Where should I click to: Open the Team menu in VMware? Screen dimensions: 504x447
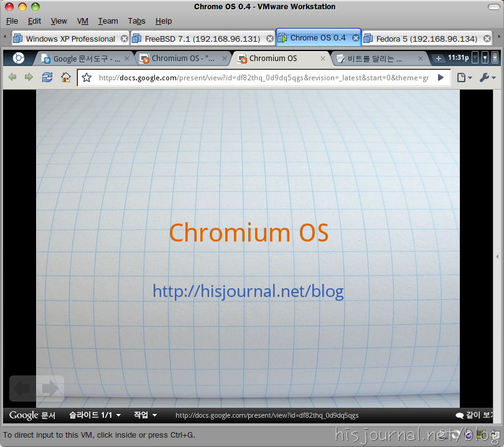click(x=108, y=21)
